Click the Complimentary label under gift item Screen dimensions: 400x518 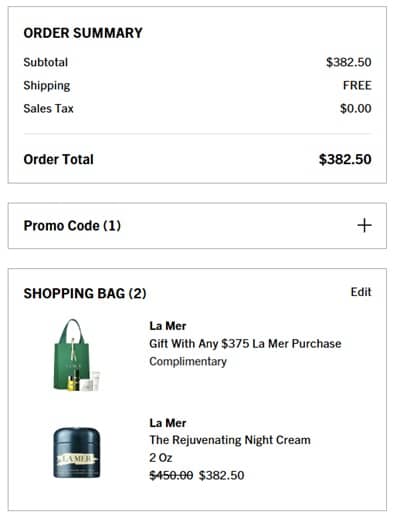[188, 361]
